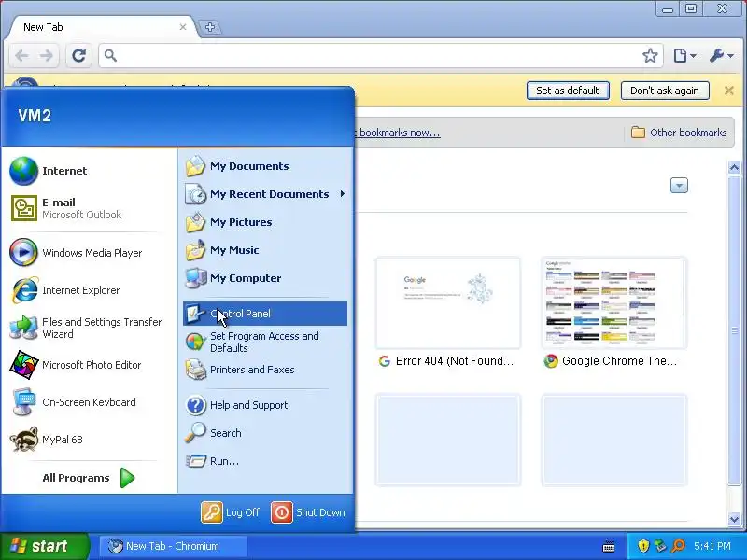747x560 pixels.
Task: Reload the page in Chromium
Action: 78,56
